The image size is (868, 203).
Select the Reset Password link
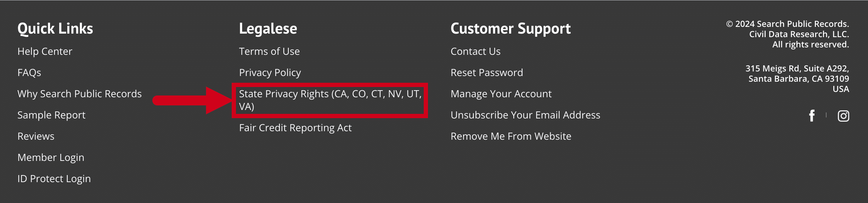pyautogui.click(x=487, y=72)
